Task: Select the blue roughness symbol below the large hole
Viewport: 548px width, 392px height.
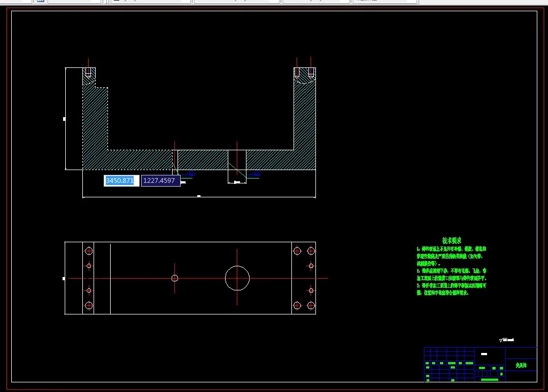Action: click(x=255, y=174)
